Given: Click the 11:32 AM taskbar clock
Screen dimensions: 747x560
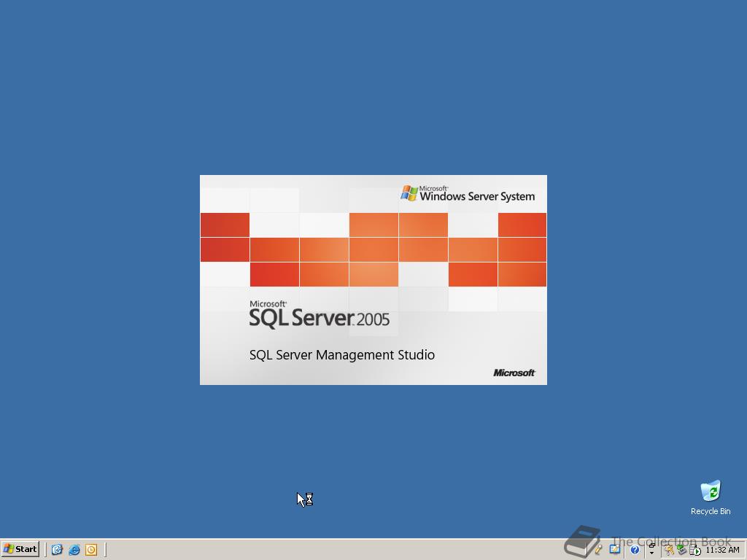Looking at the screenshot, I should pyautogui.click(x=723, y=550).
